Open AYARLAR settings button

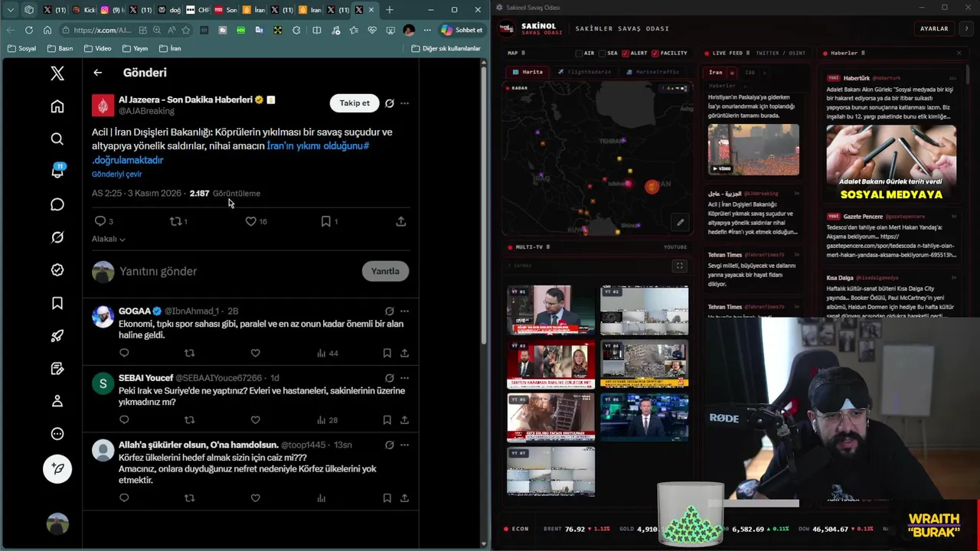tap(934, 28)
